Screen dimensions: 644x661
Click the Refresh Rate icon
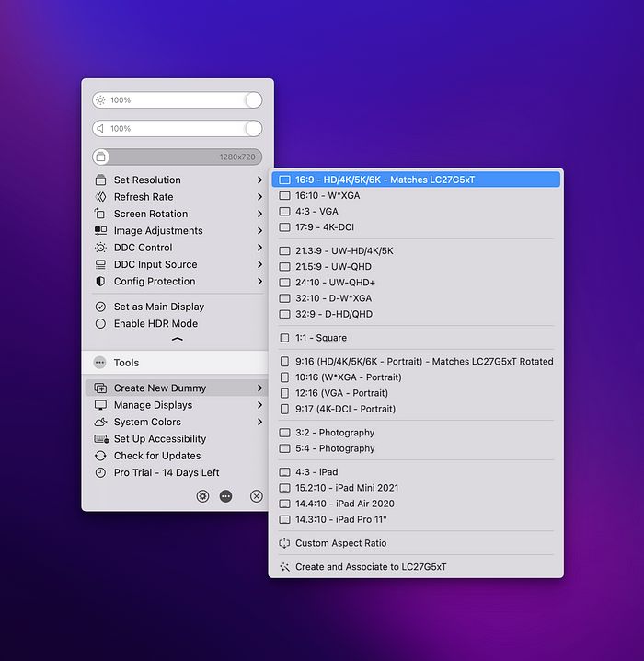pyautogui.click(x=100, y=197)
